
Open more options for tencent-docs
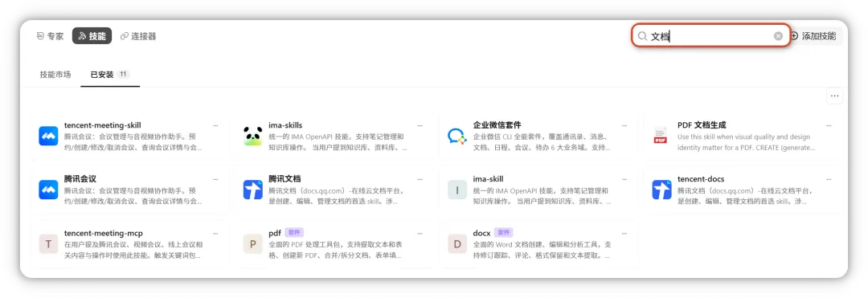point(829,179)
